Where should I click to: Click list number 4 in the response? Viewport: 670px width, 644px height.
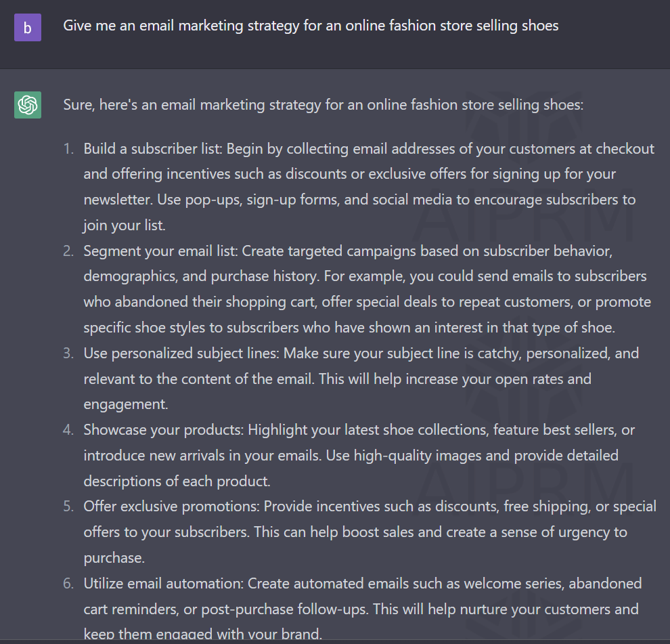click(x=68, y=429)
